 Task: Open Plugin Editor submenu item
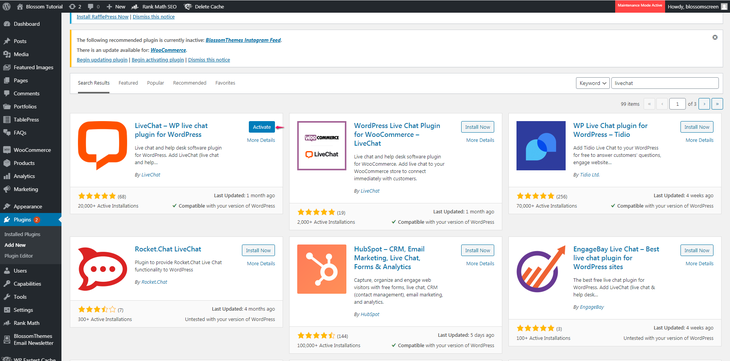[19, 256]
